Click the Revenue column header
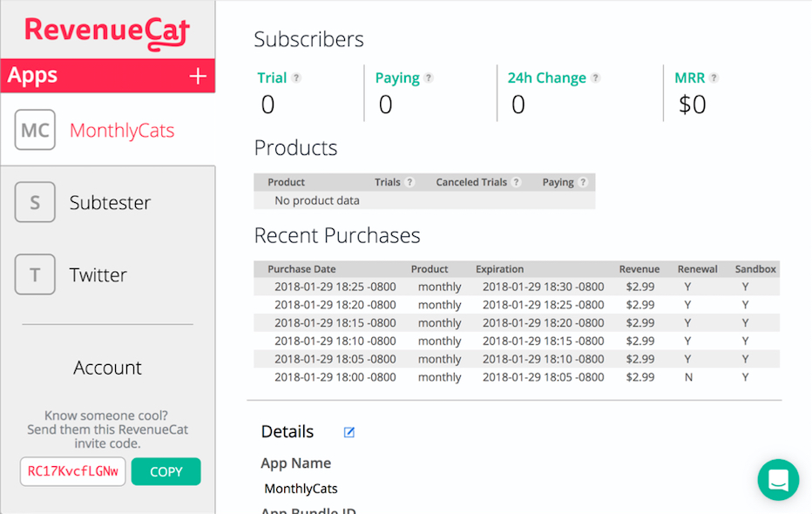Screen dimensions: 812x514 pos(639,269)
